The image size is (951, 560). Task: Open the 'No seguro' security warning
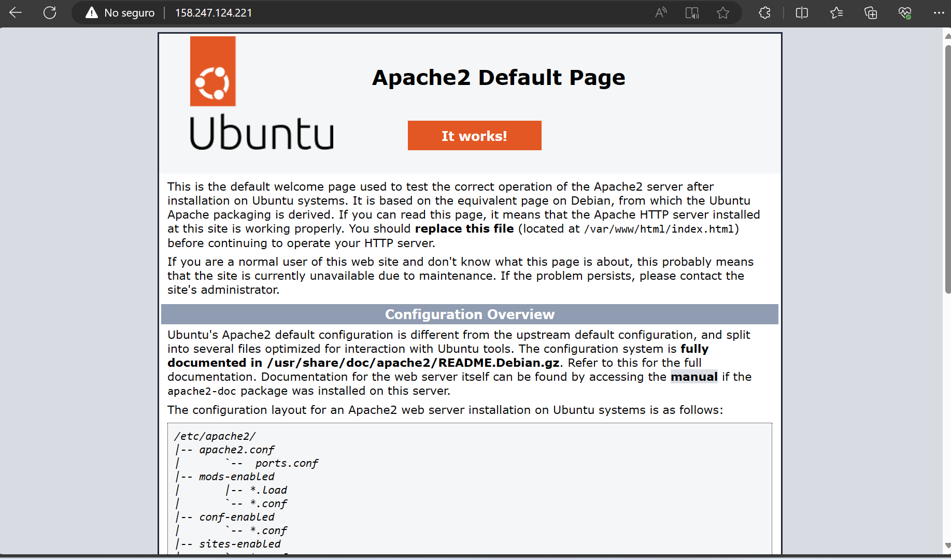point(120,13)
